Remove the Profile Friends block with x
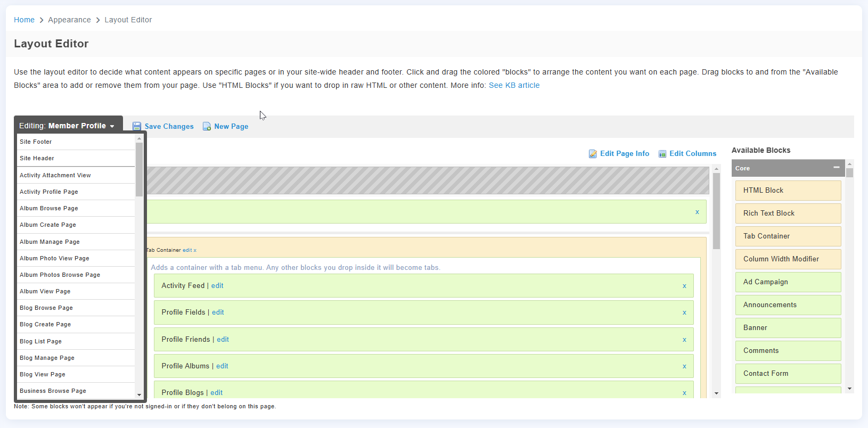The image size is (868, 428). click(x=684, y=340)
